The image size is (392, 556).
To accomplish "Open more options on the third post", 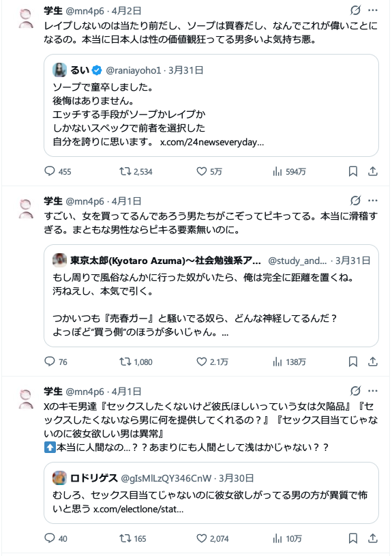I will pyautogui.click(x=373, y=391).
